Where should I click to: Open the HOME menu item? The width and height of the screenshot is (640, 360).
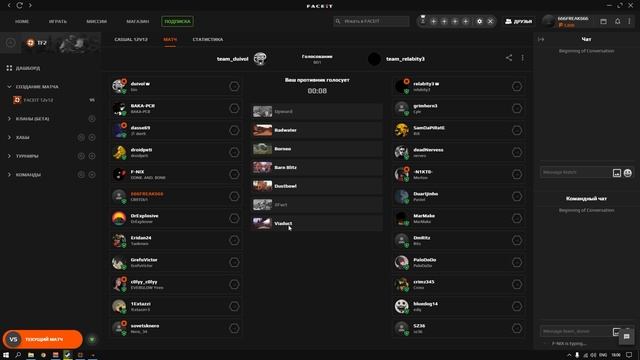tap(22, 21)
